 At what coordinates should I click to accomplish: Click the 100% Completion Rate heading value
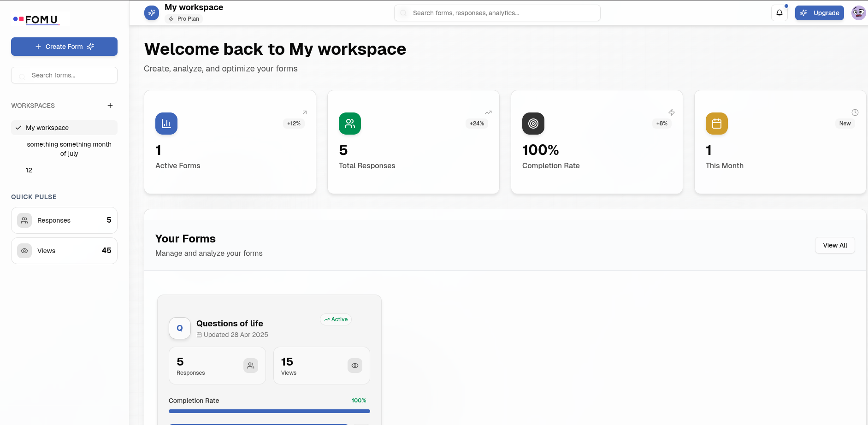click(540, 150)
